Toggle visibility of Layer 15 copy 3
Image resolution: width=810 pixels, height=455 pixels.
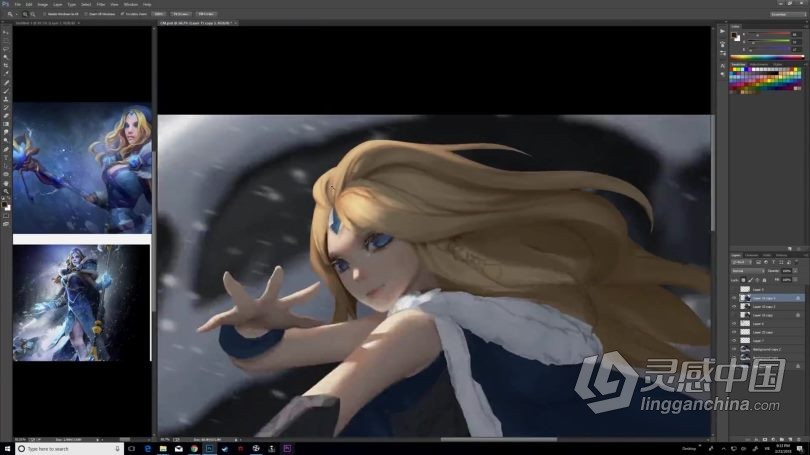734,298
